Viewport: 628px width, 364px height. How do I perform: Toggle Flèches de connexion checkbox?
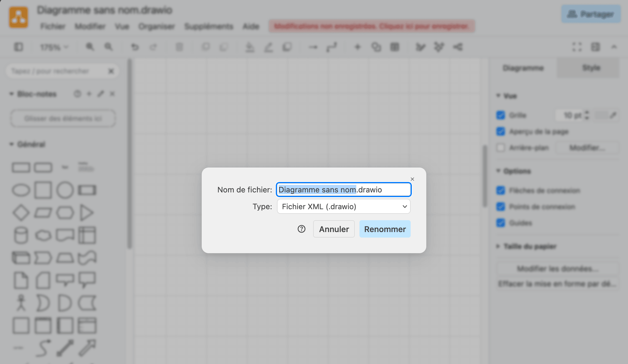500,190
